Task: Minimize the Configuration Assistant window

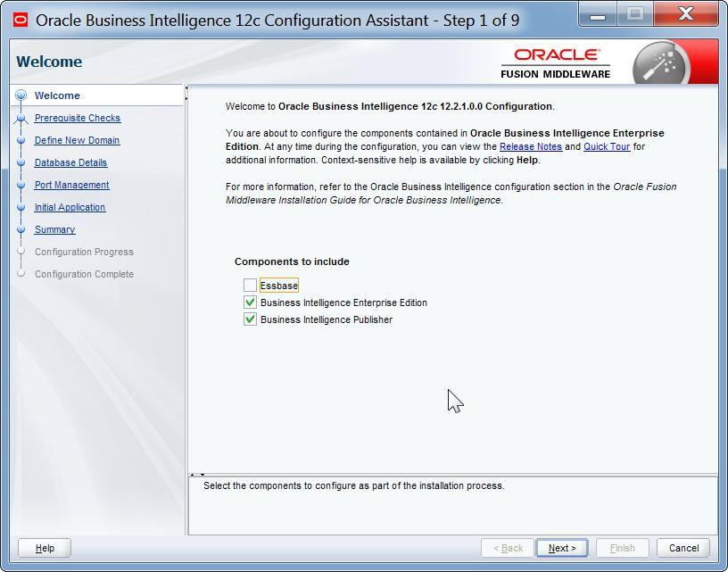Action: pos(598,14)
